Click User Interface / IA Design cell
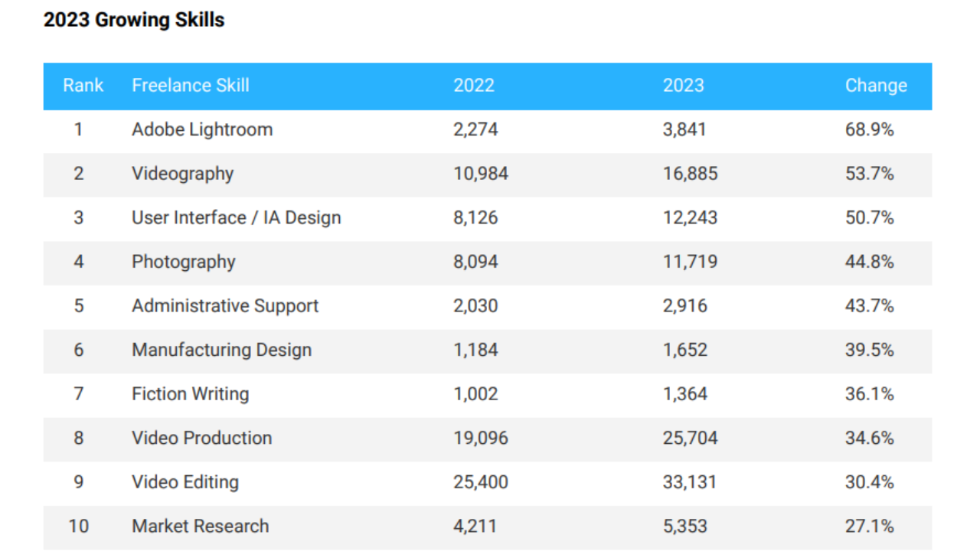 pos(237,217)
